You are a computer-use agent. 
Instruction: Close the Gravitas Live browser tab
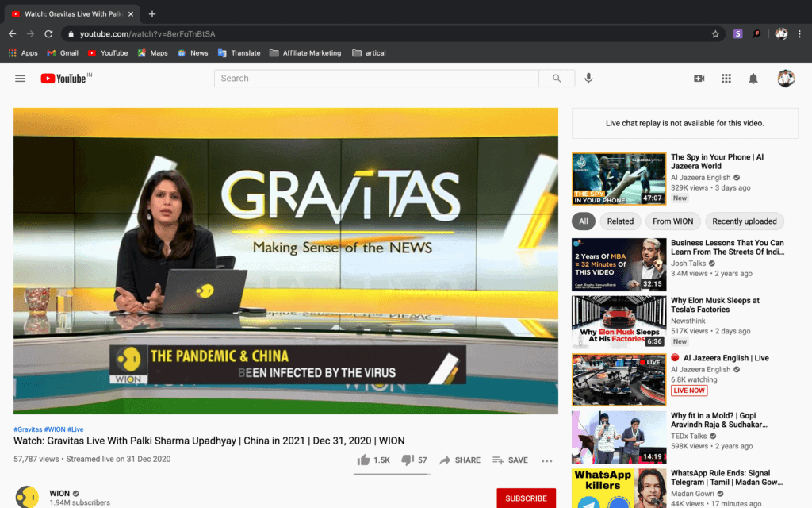tap(131, 14)
